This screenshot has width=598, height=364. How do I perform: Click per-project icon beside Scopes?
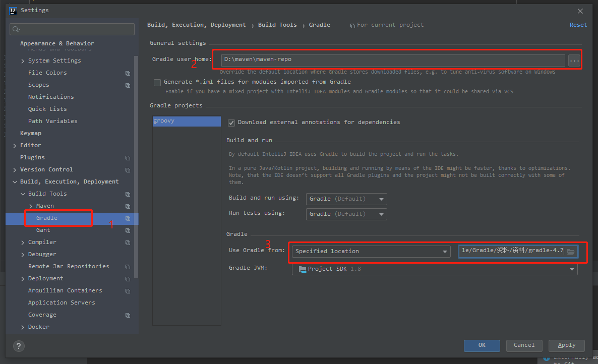tap(128, 85)
